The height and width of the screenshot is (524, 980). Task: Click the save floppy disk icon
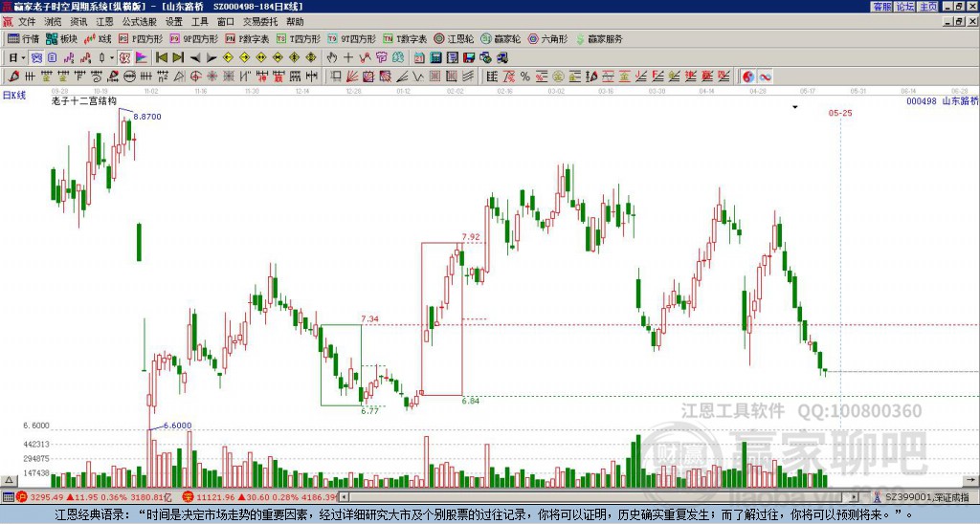[469, 58]
